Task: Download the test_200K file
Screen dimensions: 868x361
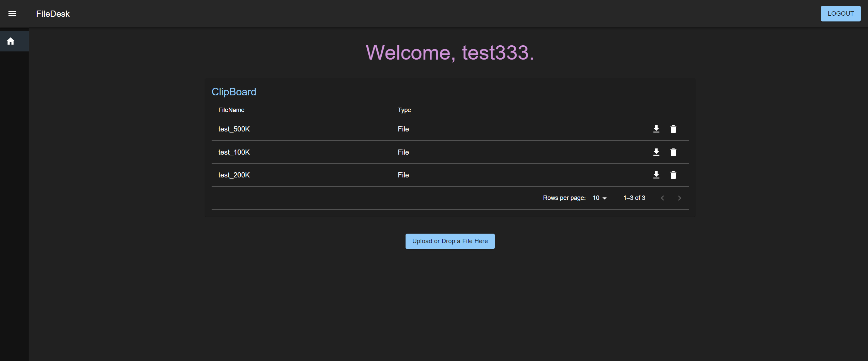Action: pyautogui.click(x=656, y=175)
